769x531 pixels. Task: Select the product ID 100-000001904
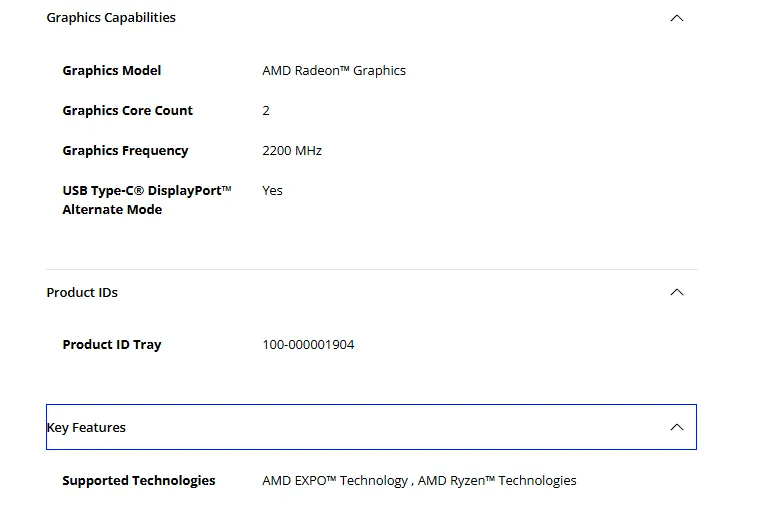pyautogui.click(x=308, y=345)
